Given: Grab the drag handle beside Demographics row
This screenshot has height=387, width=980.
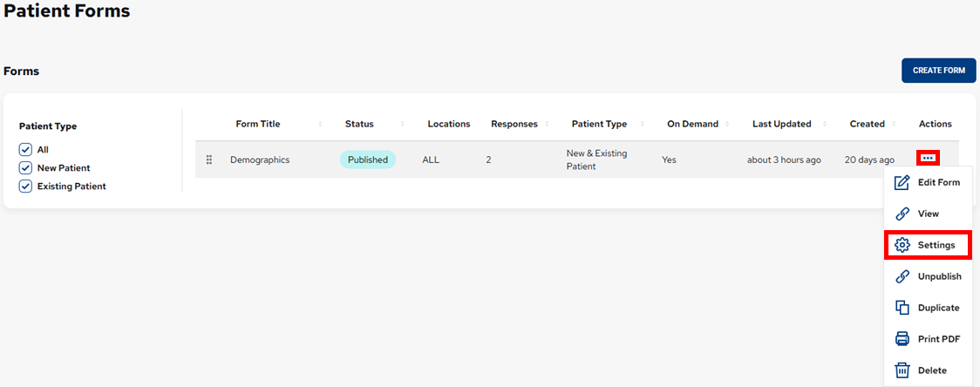Looking at the screenshot, I should [209, 160].
